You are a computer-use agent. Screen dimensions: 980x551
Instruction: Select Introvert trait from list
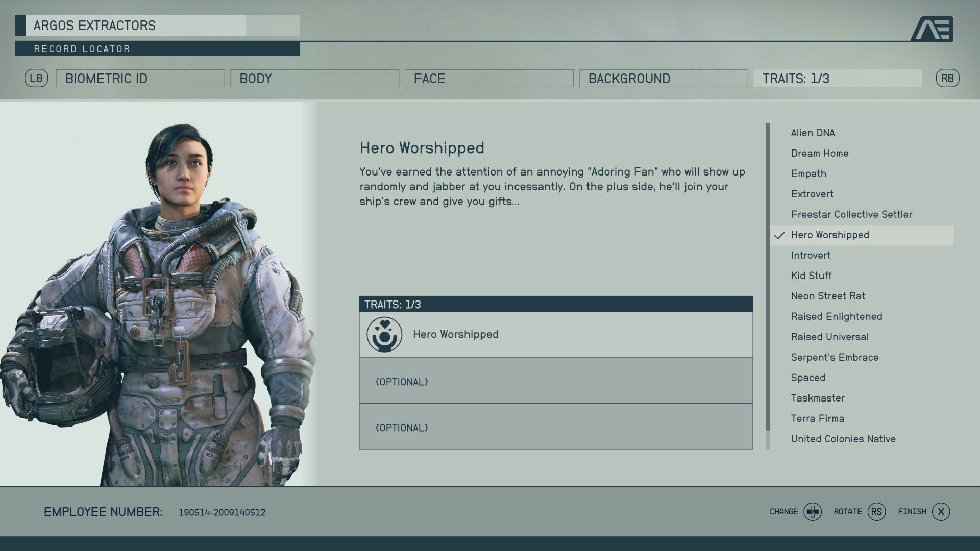811,255
